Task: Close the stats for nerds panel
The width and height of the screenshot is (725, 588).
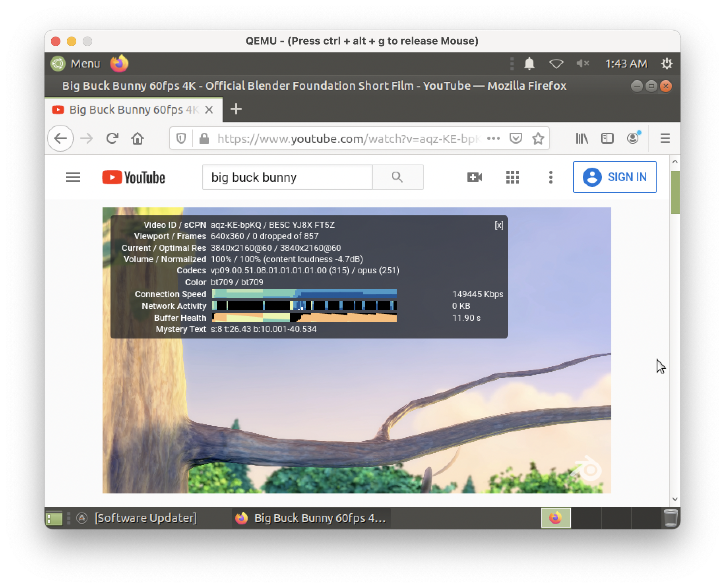Action: pos(499,225)
